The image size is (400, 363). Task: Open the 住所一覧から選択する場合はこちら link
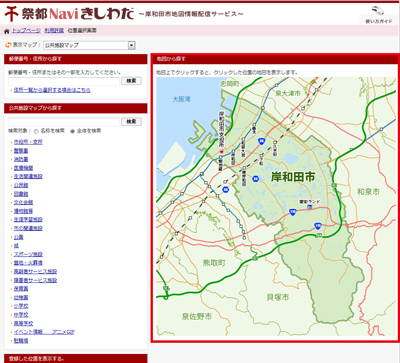point(52,90)
